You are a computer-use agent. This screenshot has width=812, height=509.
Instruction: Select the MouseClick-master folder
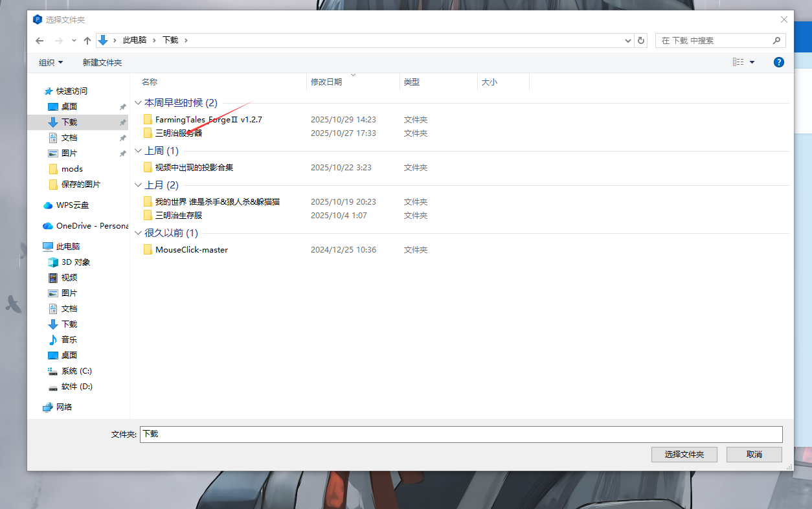192,249
